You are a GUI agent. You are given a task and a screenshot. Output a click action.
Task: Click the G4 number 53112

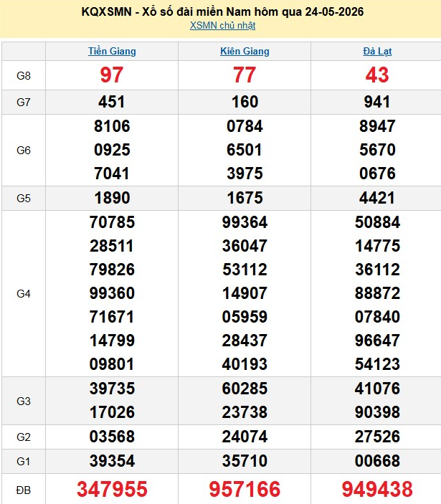click(x=245, y=270)
